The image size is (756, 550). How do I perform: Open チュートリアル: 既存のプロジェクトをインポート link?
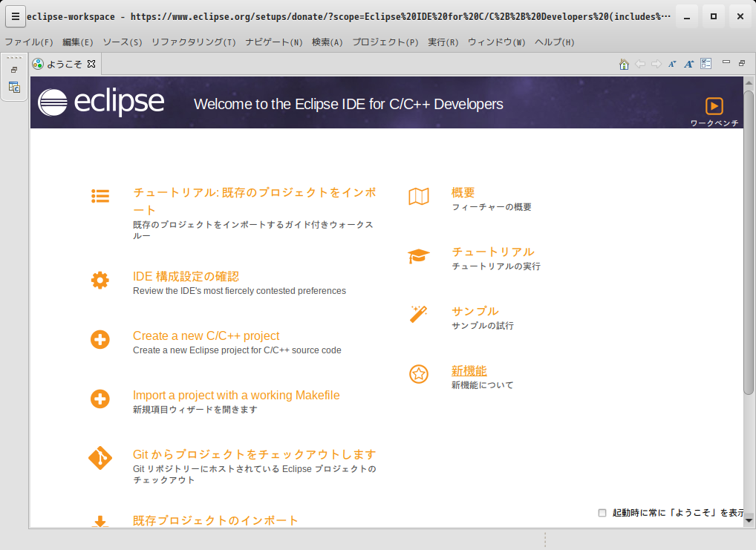coord(255,201)
